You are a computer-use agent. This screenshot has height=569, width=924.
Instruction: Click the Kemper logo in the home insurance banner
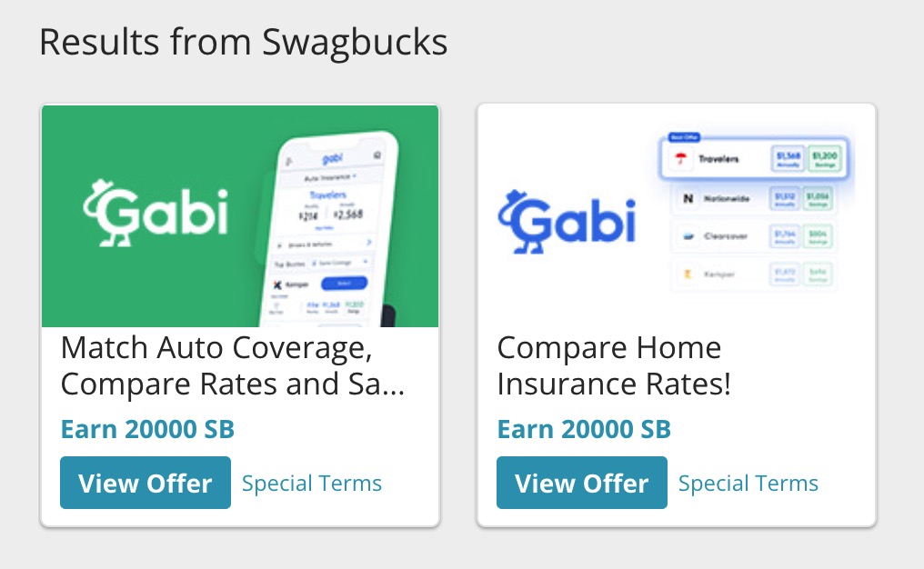point(688,273)
